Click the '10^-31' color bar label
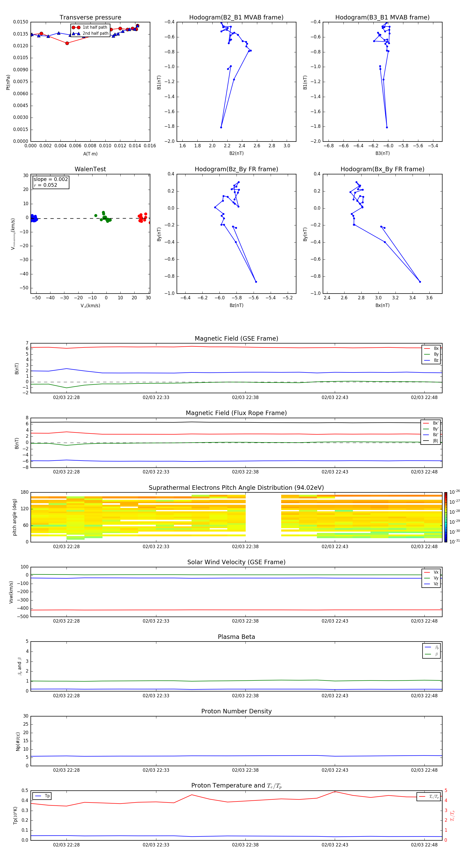Screen dimensions: 473x868 coord(455,542)
